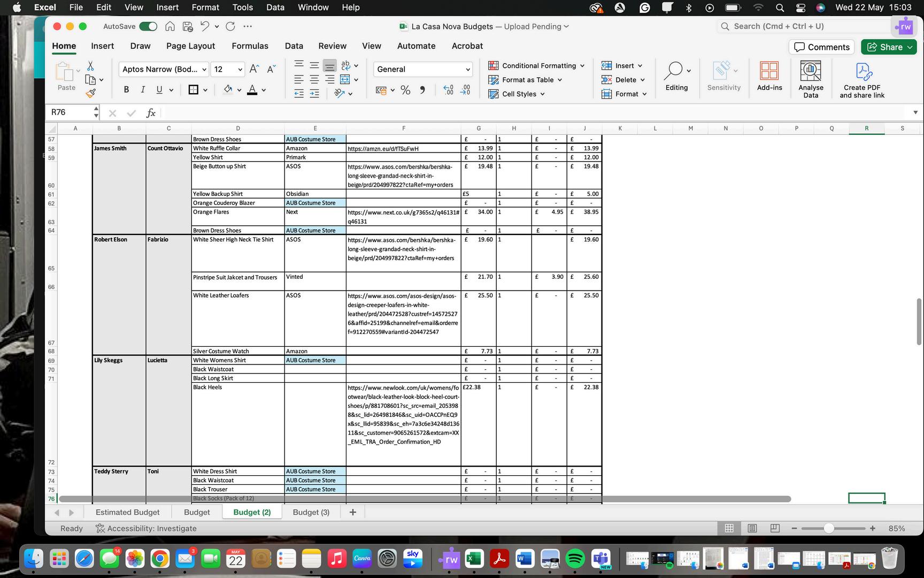This screenshot has width=924, height=578.
Task: Open the Delete cells dropdown
Action: point(623,80)
